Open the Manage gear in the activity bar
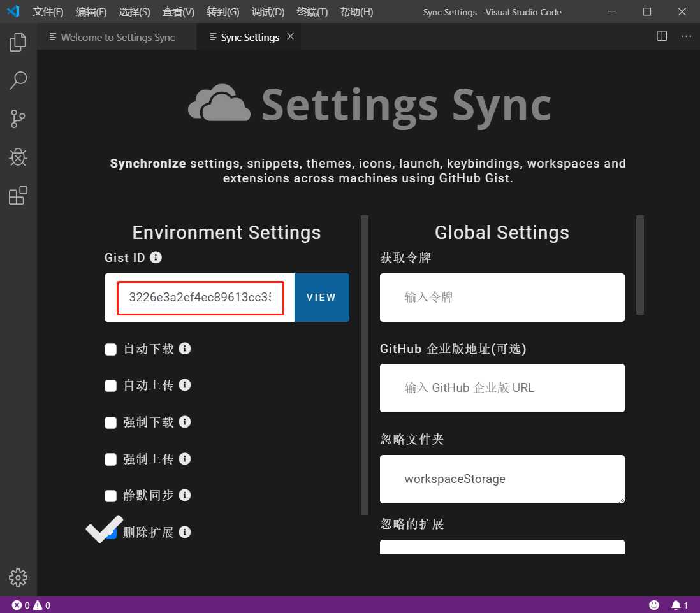700x613 pixels. (x=18, y=577)
